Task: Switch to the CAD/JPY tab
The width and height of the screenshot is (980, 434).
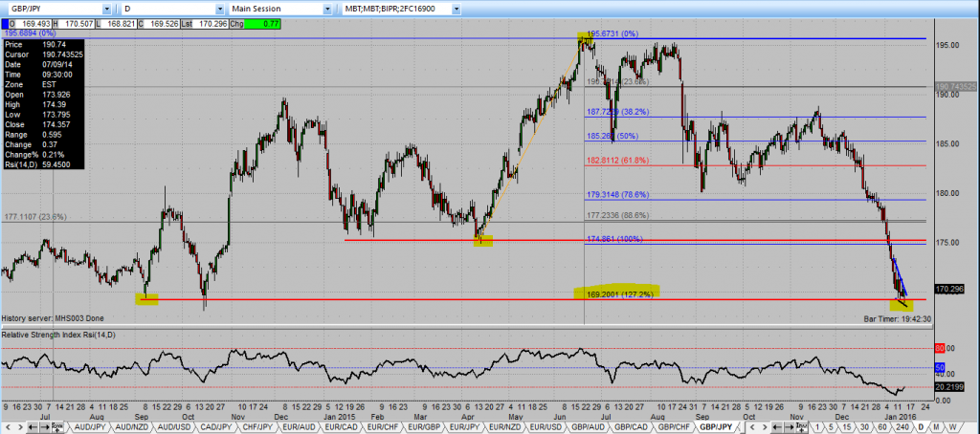Action: 216,426
